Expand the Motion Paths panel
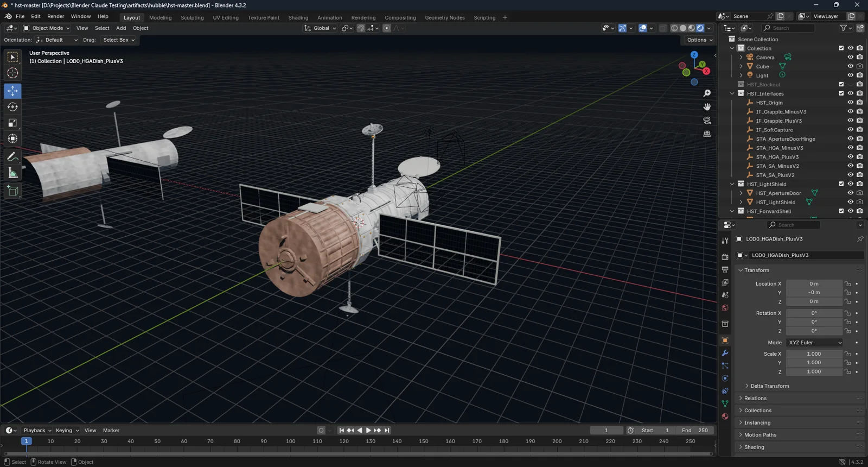Screen dimensions: 868x467 [760, 435]
